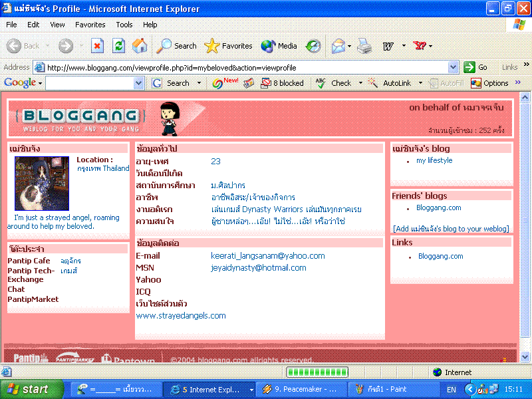Go to the Home page icon
The height and width of the screenshot is (399, 532).
pos(140,46)
